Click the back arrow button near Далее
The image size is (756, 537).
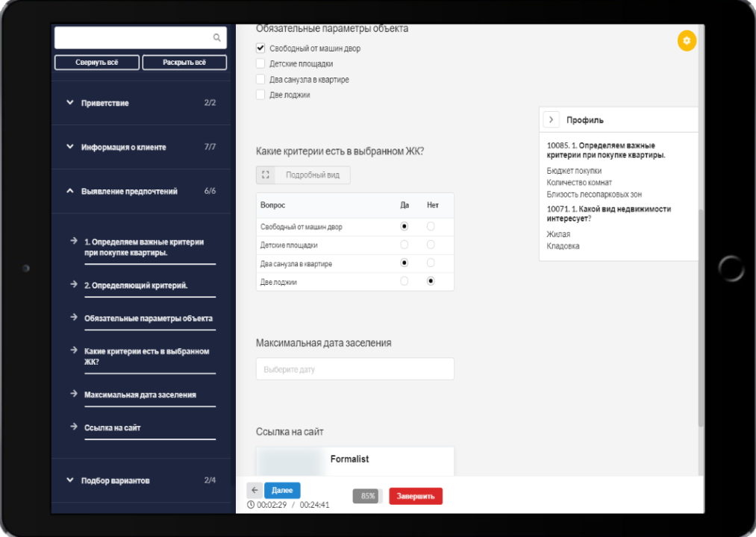click(254, 490)
